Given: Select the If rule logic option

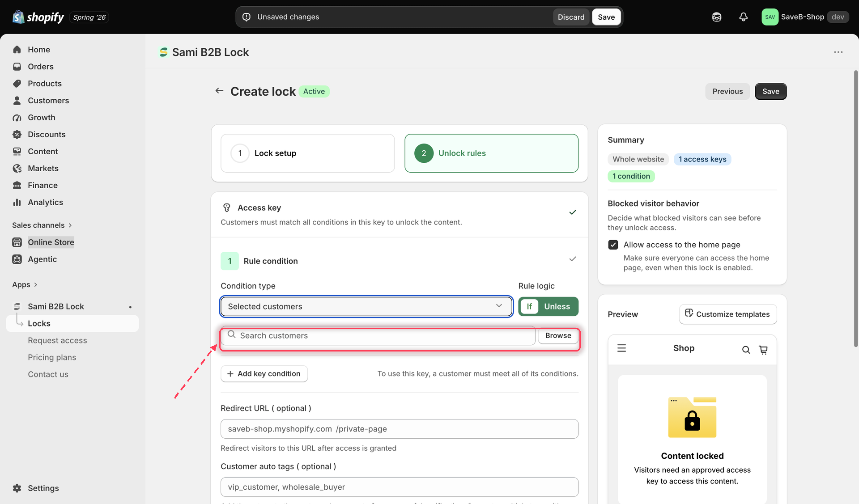Looking at the screenshot, I should [x=529, y=307].
